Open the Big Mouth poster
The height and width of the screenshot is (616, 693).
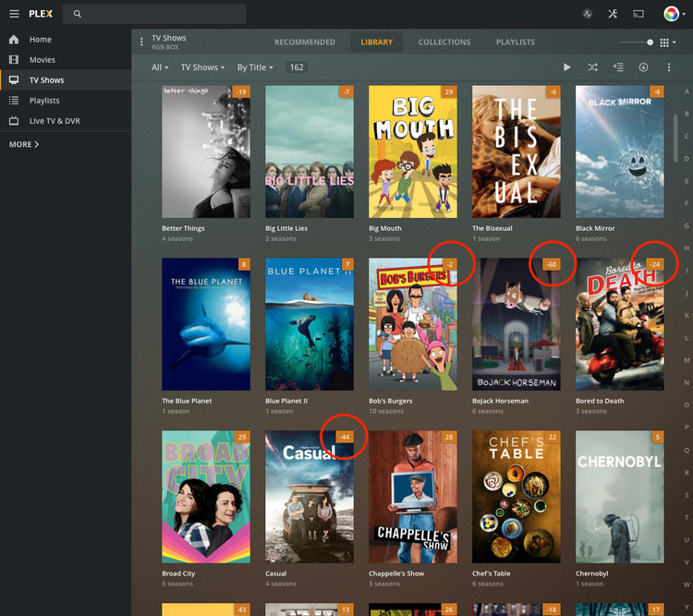coord(413,151)
